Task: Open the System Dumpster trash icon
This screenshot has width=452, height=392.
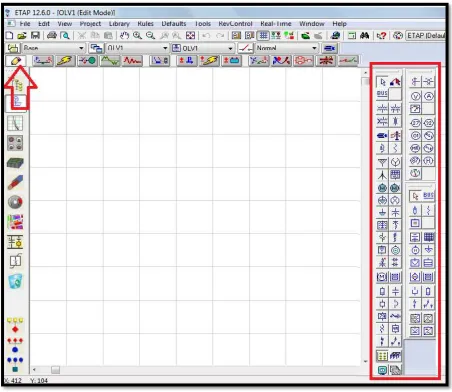Action: click(x=15, y=281)
